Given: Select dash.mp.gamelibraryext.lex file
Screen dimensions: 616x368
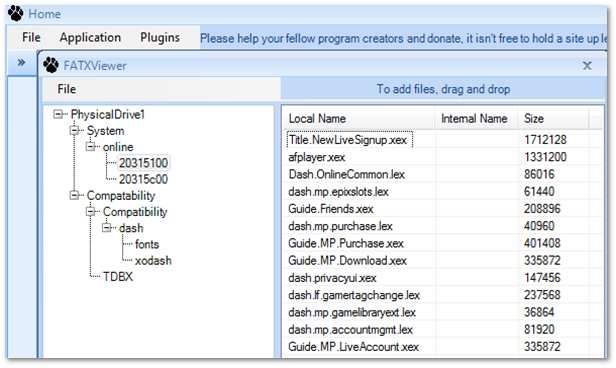Looking at the screenshot, I should click(352, 312).
